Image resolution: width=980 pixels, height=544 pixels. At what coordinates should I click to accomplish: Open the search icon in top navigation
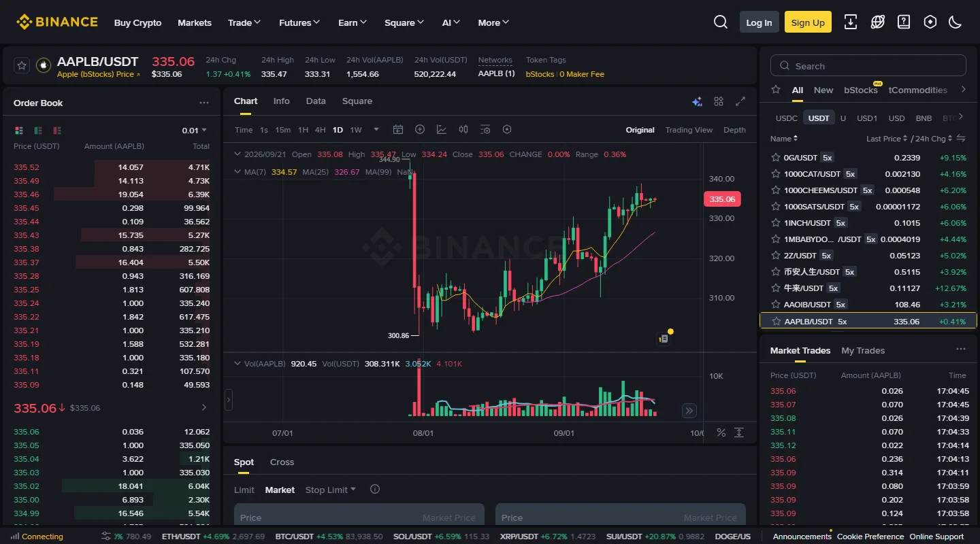coord(721,22)
